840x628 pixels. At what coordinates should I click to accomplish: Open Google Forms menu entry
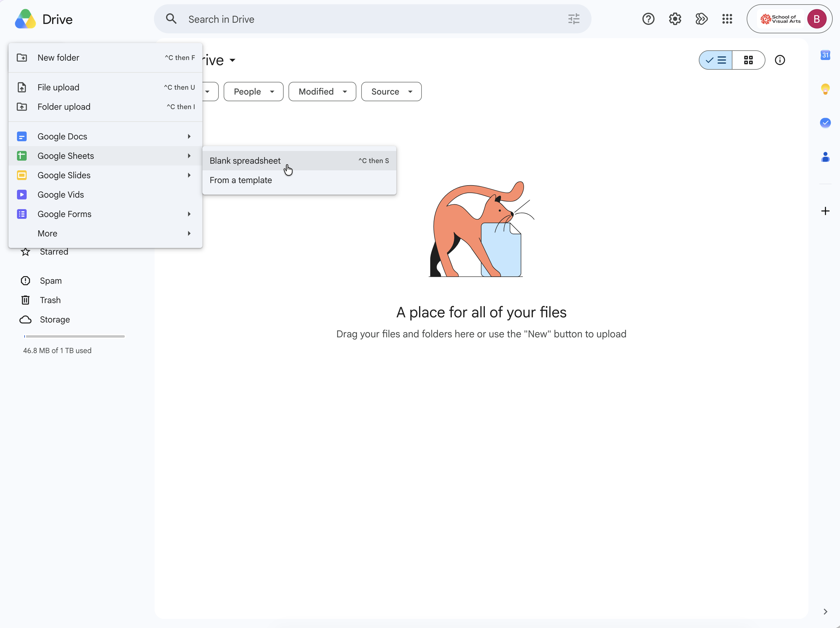(x=105, y=214)
